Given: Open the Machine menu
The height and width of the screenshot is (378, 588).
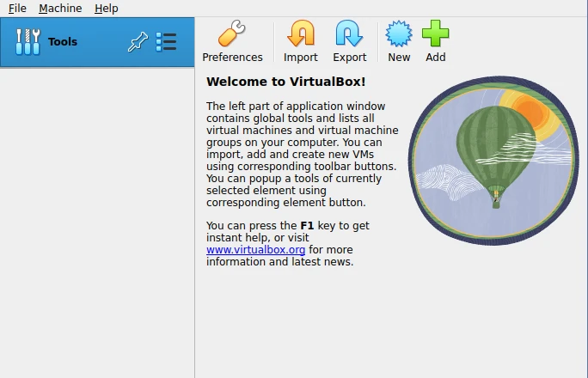Looking at the screenshot, I should pyautogui.click(x=60, y=8).
